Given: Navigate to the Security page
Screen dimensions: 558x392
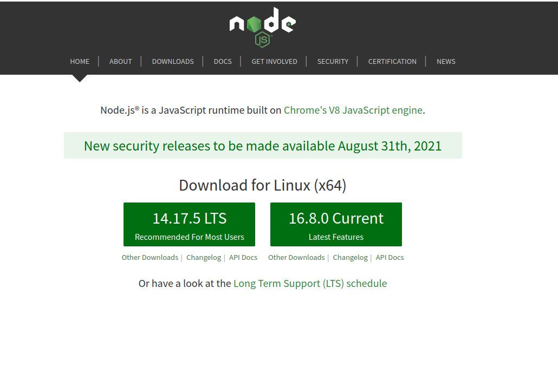Looking at the screenshot, I should click(x=333, y=61).
